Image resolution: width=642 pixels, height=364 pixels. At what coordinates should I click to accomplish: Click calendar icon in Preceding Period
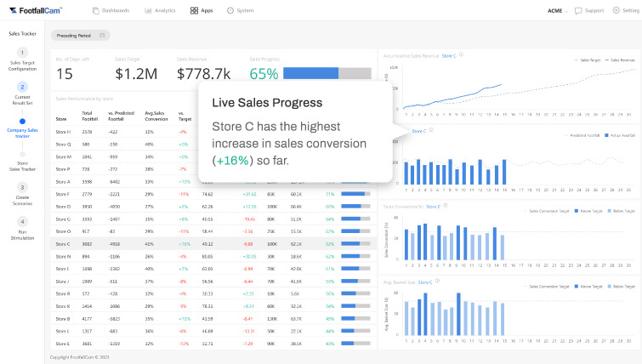pyautogui.click(x=102, y=36)
